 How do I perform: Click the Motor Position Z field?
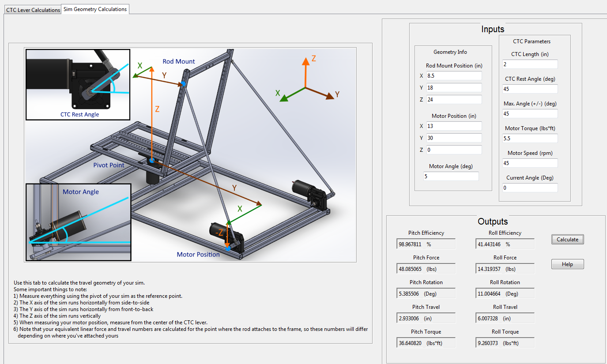(454, 150)
